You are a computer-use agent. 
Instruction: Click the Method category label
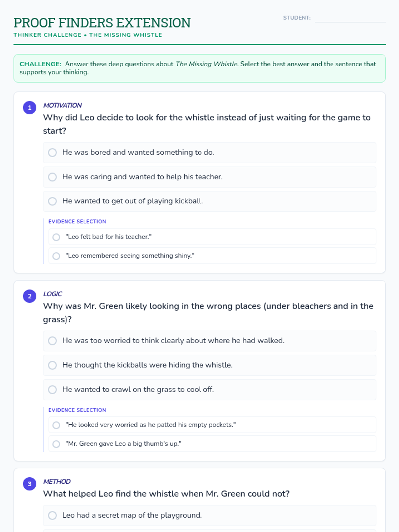coord(57,482)
